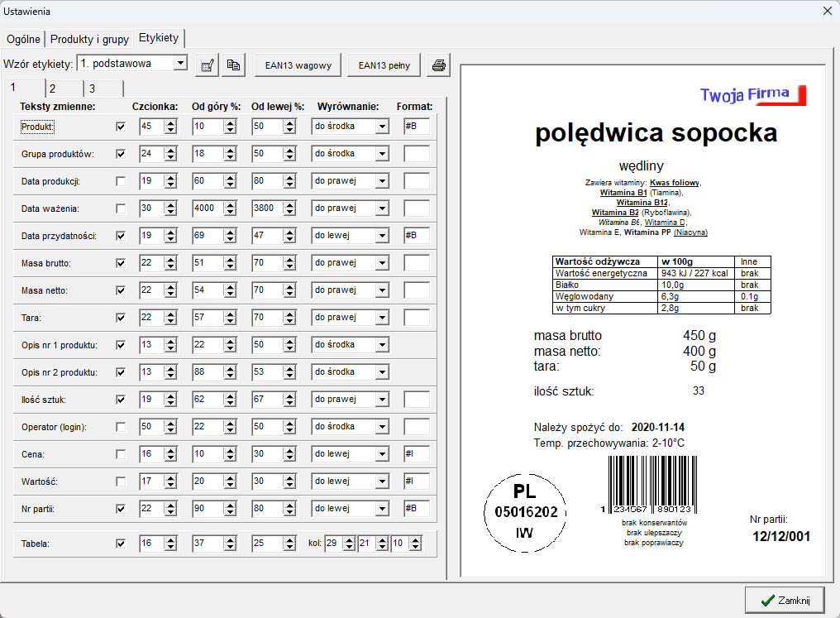Copy label template with duplicate icon
This screenshot has width=840, height=618.
coord(234,65)
